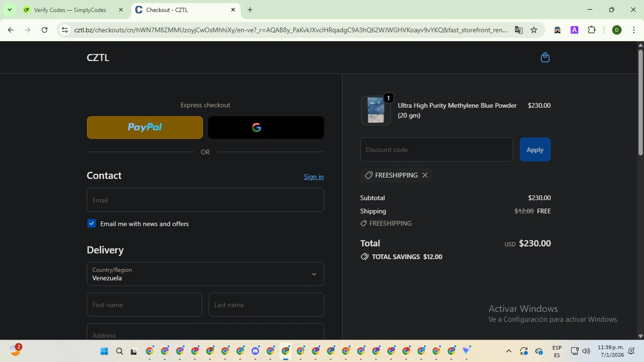644x362 pixels.
Task: Click the face-shaped extension icon in toolbar
Action: coord(557,30)
